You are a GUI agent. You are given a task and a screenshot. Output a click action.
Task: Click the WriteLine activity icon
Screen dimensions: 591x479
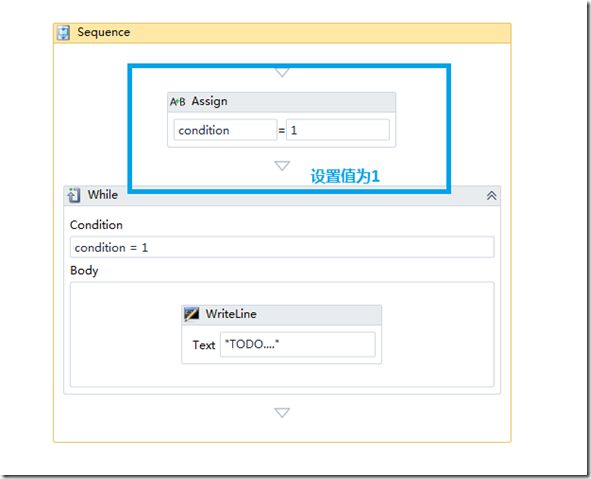[x=191, y=314]
